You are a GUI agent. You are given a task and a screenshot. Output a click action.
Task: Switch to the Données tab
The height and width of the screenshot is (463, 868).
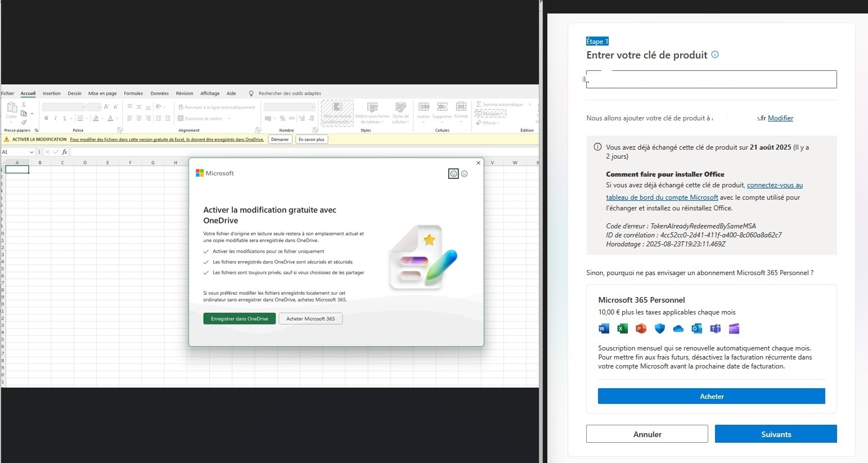(x=159, y=93)
